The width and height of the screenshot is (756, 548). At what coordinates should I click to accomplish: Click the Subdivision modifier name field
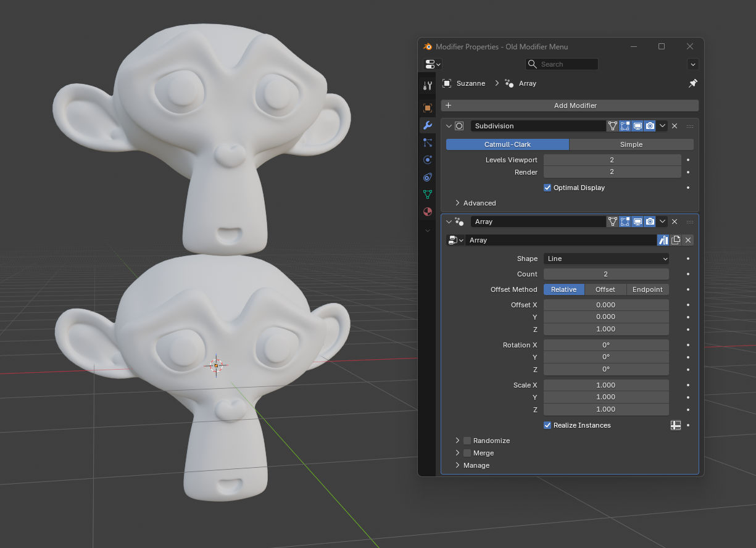pos(538,126)
